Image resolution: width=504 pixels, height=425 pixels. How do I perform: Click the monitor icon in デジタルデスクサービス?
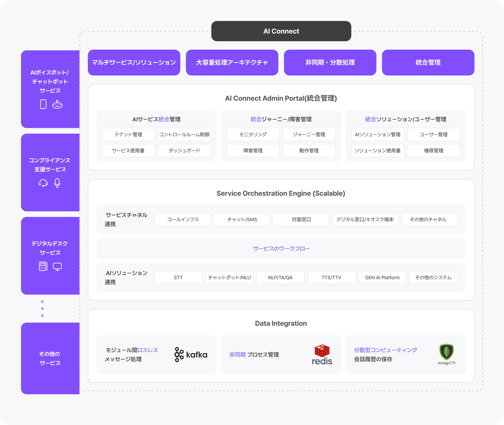click(57, 267)
